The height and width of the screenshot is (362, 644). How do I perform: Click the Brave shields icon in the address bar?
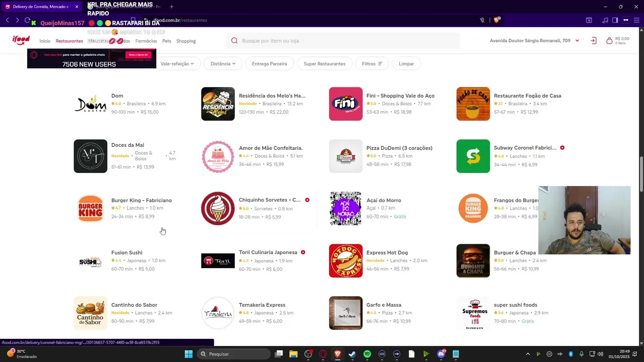497,20
